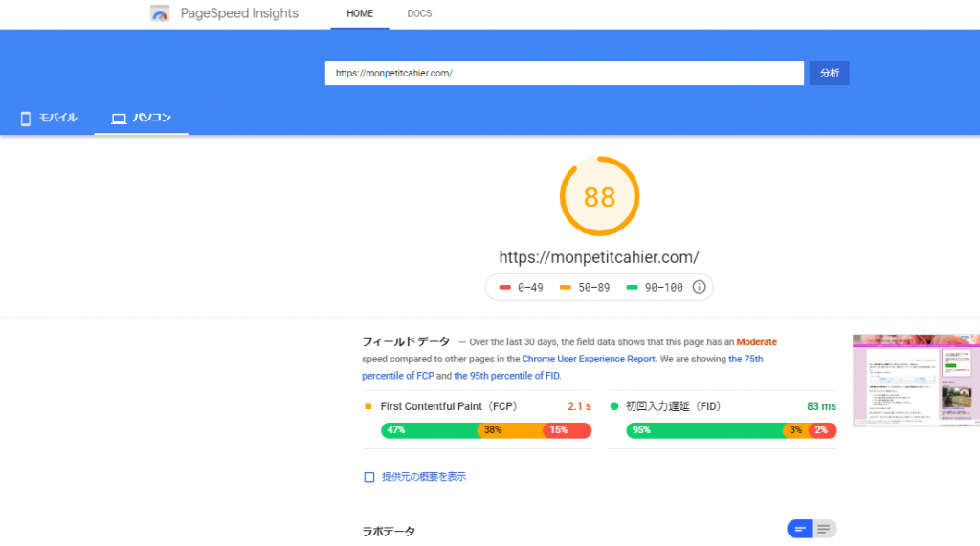Screen dimensions: 980x546
Task: Open the HOME tab
Action: [x=360, y=13]
